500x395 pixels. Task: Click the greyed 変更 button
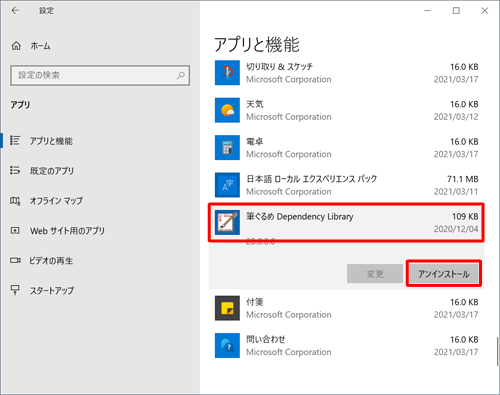[375, 274]
